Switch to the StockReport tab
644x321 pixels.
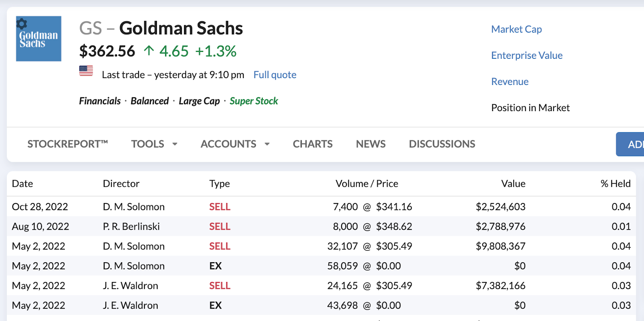[x=68, y=144]
